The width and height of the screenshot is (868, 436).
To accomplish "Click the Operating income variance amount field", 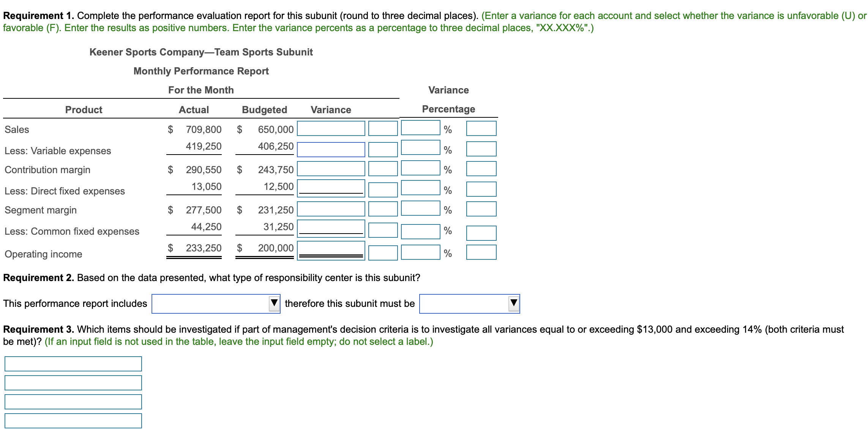I will (331, 251).
